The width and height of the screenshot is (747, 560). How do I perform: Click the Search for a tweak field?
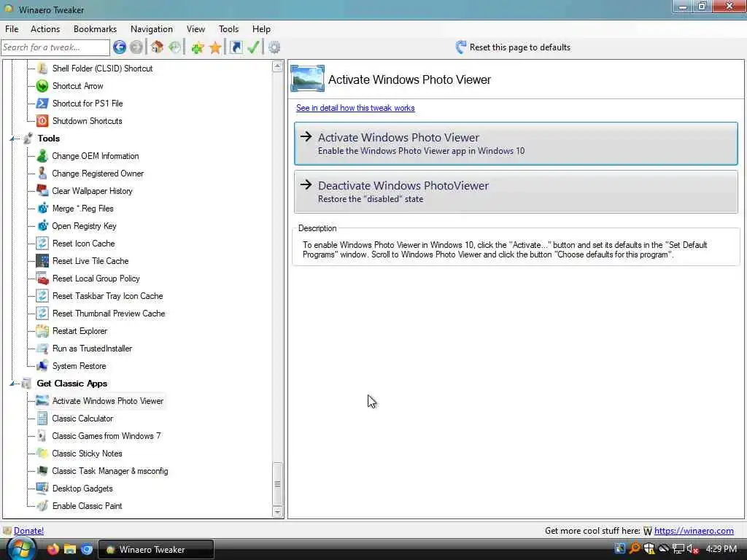55,47
